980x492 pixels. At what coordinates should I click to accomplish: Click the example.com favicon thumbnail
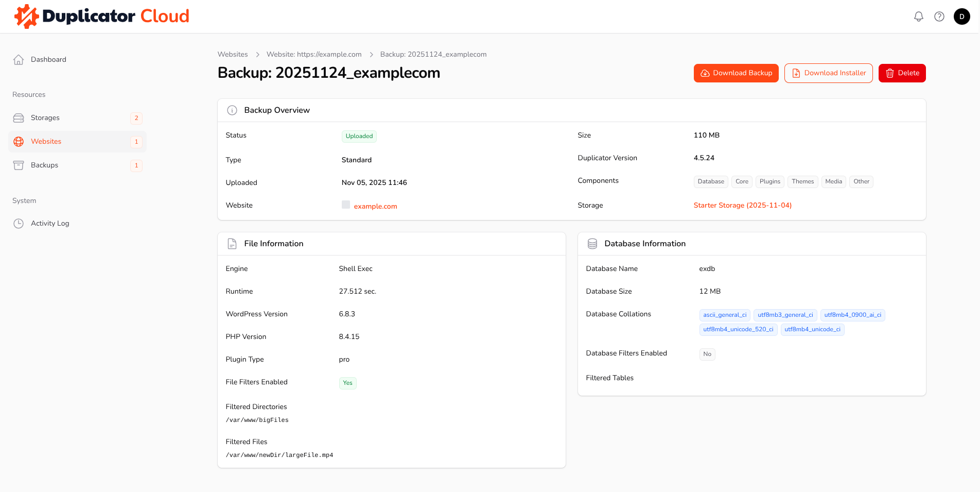[x=346, y=205]
